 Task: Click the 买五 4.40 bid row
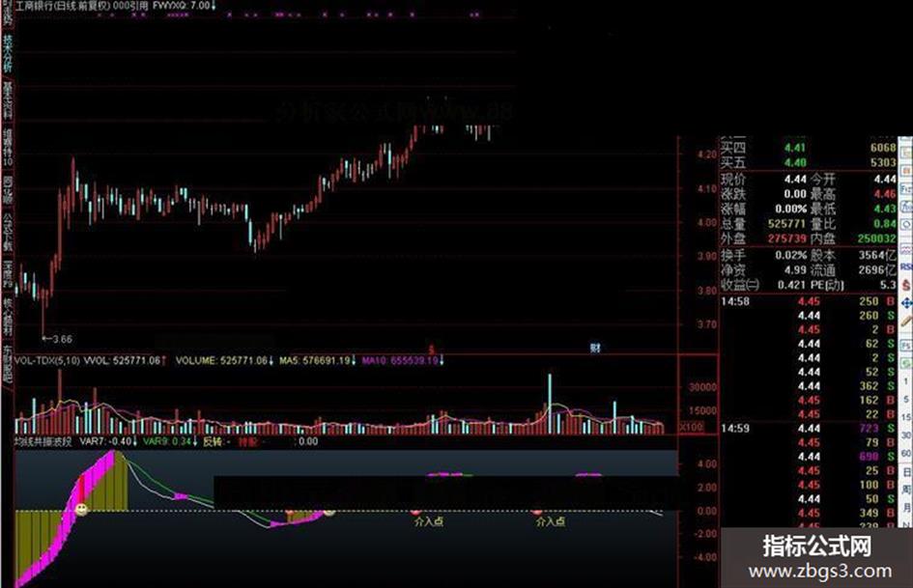pyautogui.click(x=809, y=162)
